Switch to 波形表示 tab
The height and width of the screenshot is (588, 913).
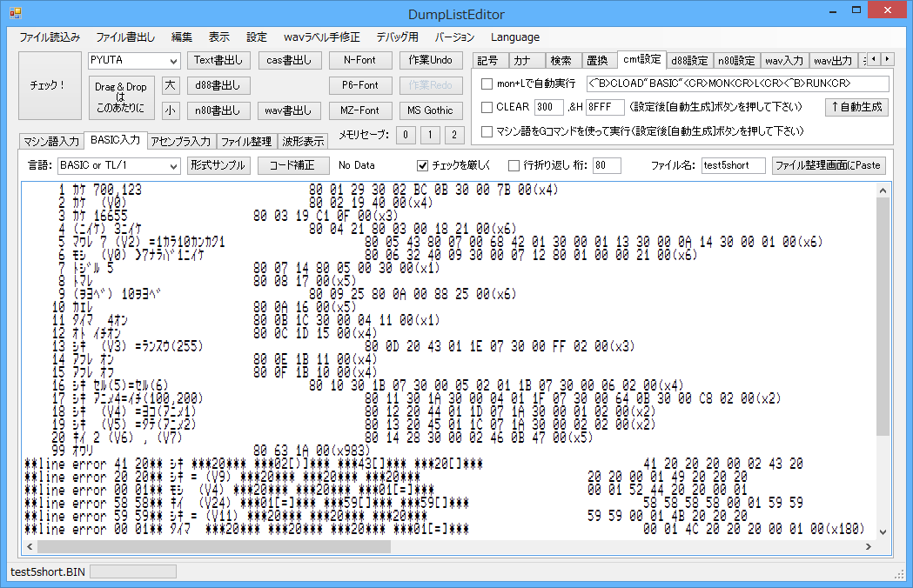303,142
